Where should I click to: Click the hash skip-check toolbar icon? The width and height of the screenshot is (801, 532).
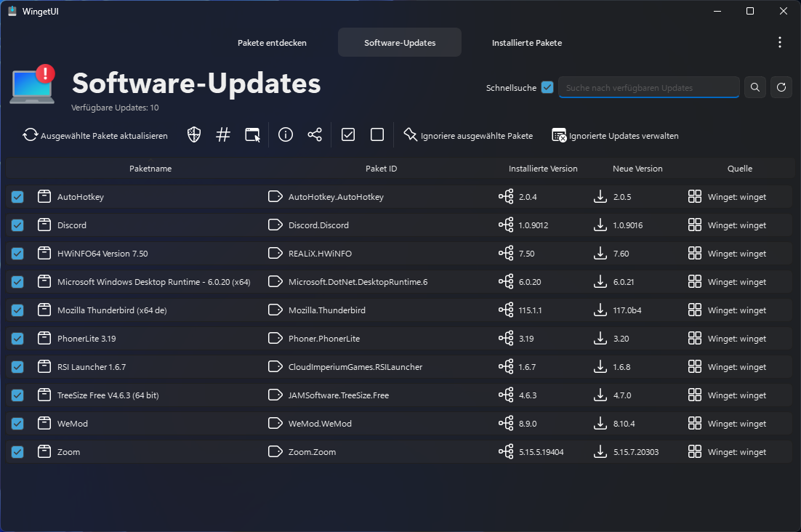[223, 134]
